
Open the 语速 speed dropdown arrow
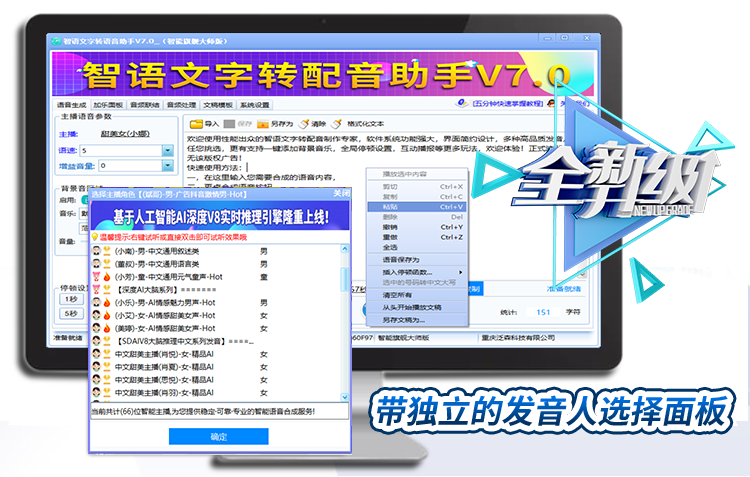tap(168, 150)
